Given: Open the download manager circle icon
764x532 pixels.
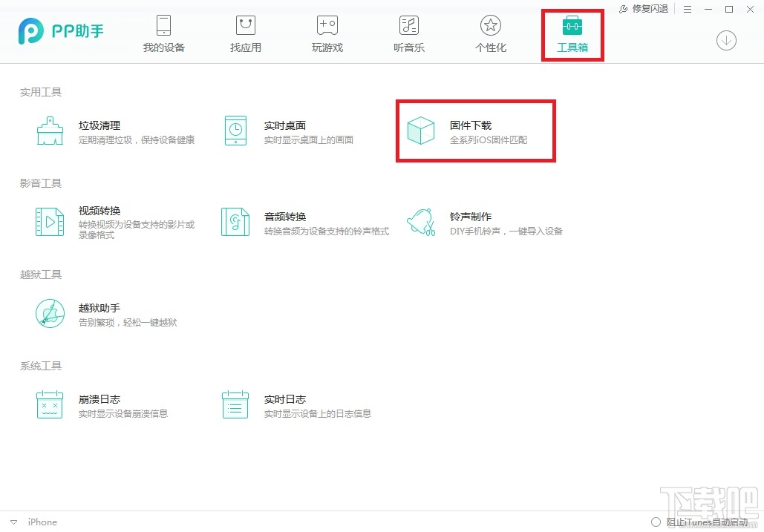Looking at the screenshot, I should click(x=726, y=41).
